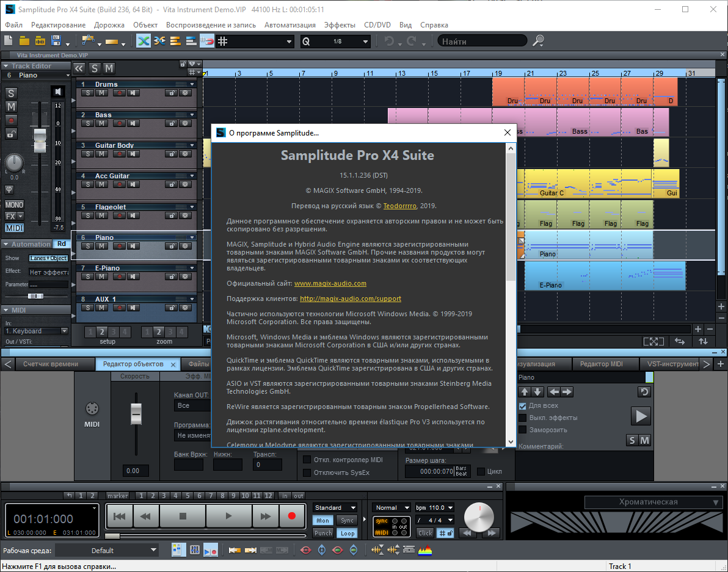Image resolution: width=728 pixels, height=572 pixels.
Task: Open 'Рабочая среда' Default dropdown
Action: tap(107, 550)
